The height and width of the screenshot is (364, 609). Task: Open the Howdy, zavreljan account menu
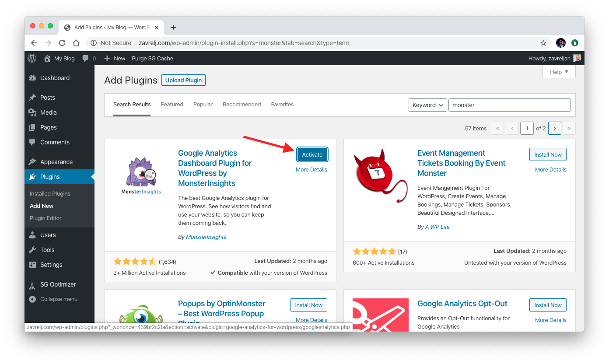[x=554, y=58]
